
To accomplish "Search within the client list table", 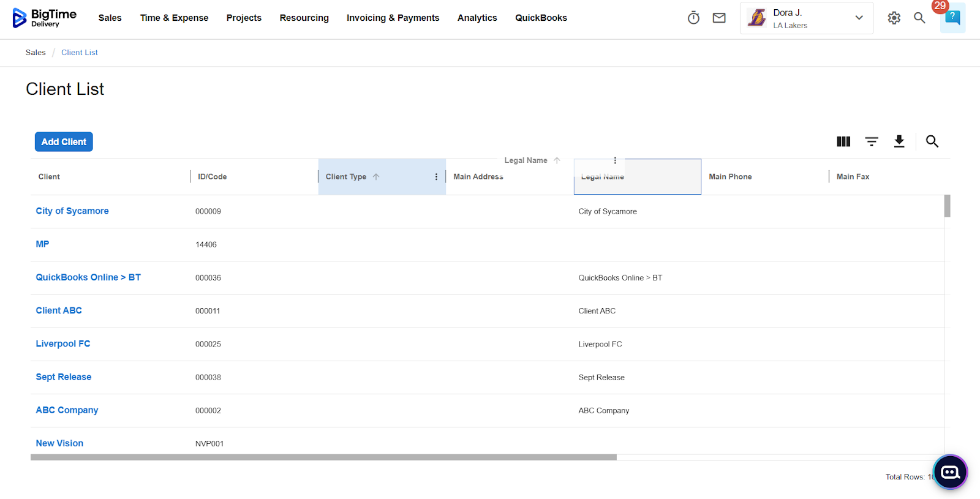I will [932, 141].
